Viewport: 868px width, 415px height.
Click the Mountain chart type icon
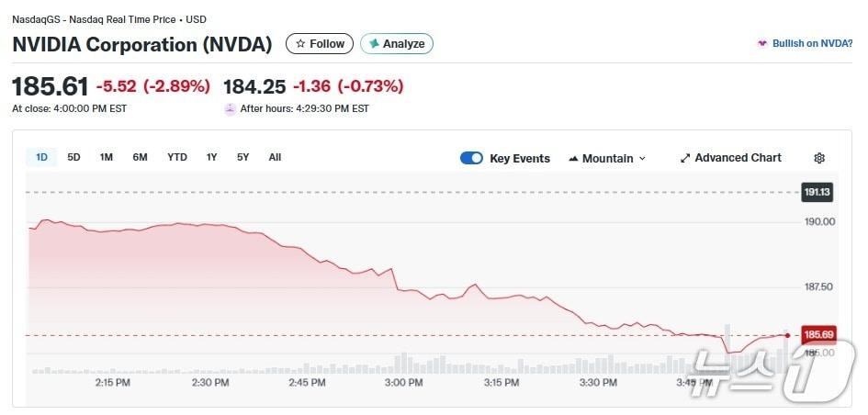(574, 159)
